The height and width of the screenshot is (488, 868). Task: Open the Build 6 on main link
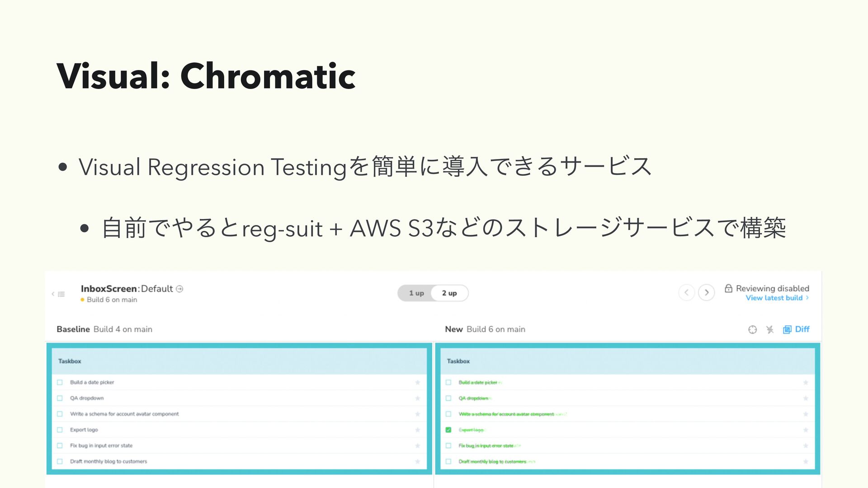(x=112, y=300)
